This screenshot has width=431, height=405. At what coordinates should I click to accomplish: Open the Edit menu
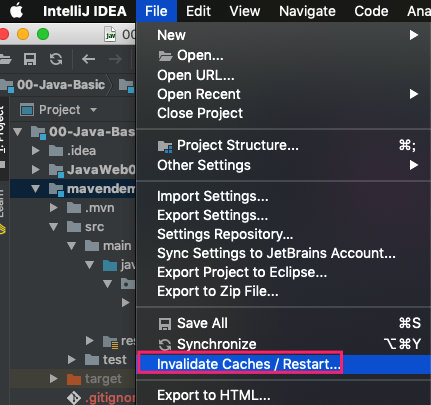pyautogui.click(x=198, y=11)
